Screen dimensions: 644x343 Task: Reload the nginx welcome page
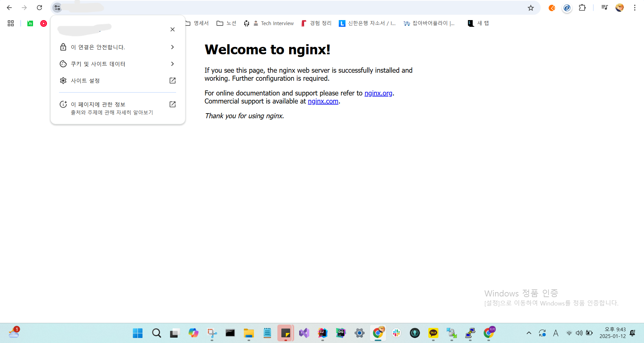pyautogui.click(x=40, y=7)
